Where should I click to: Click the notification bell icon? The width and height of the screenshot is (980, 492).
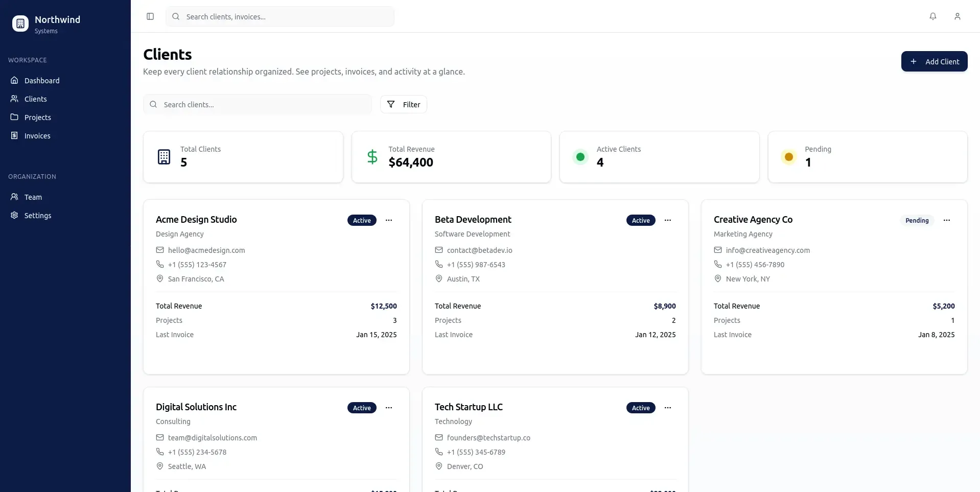tap(934, 16)
